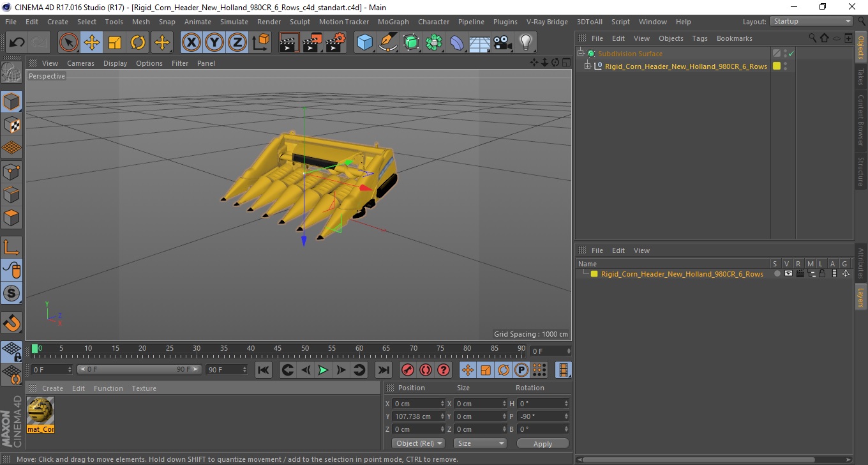Switch to Points mode

click(x=11, y=171)
